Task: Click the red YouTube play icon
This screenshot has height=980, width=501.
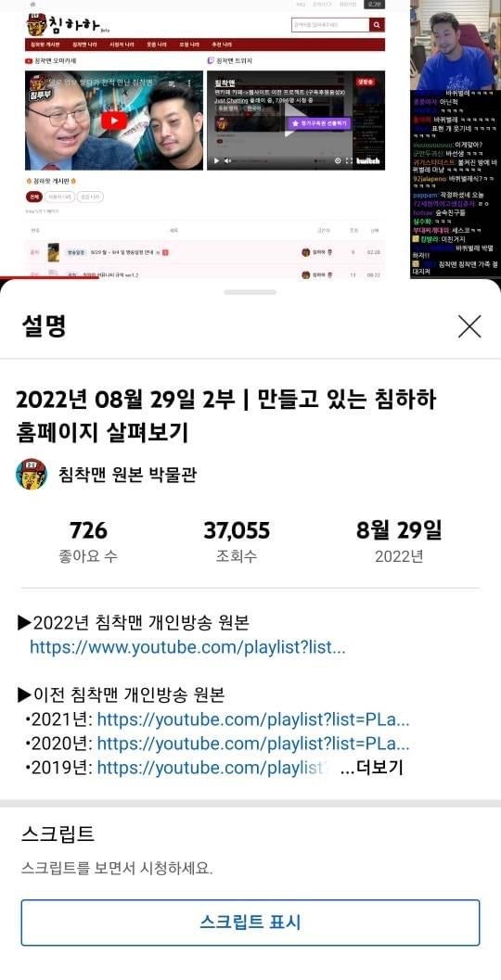Action: coord(114,120)
